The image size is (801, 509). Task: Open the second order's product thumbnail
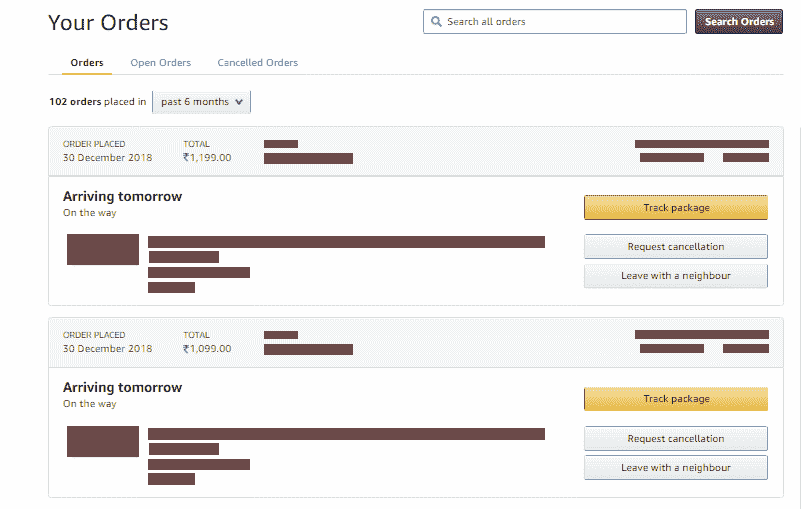click(103, 441)
